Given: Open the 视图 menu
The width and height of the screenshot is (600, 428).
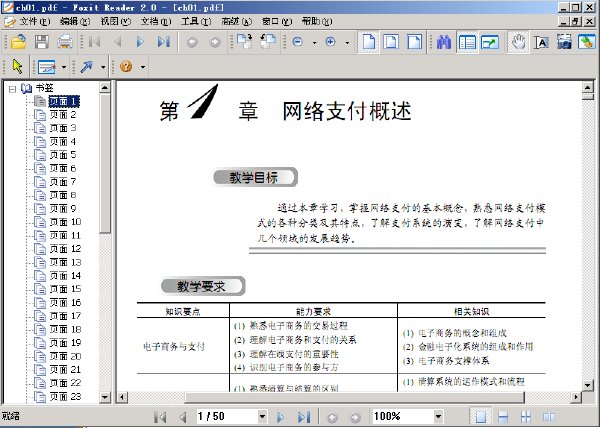Looking at the screenshot, I should pyautogui.click(x=115, y=21).
